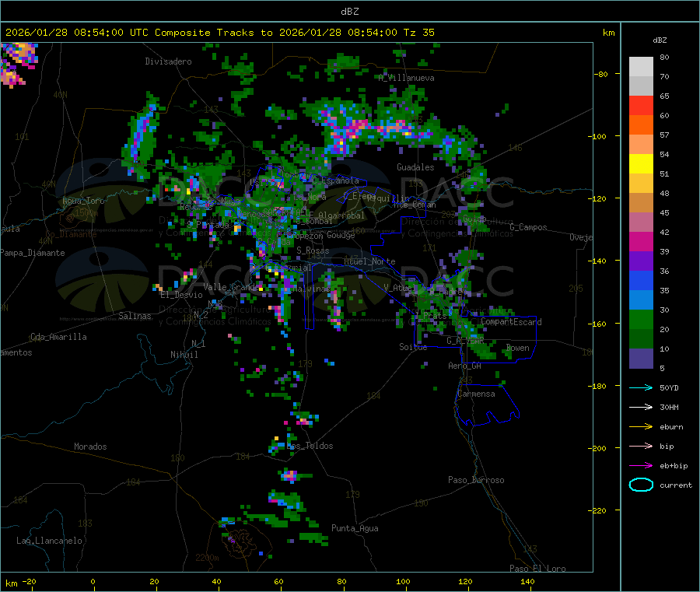Click the '140' km tick on bottom axis

(x=527, y=581)
